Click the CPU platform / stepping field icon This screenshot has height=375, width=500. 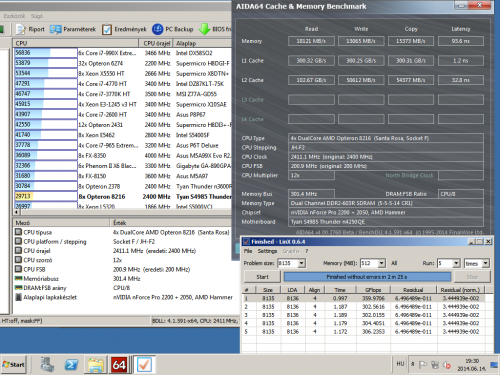coord(18,241)
